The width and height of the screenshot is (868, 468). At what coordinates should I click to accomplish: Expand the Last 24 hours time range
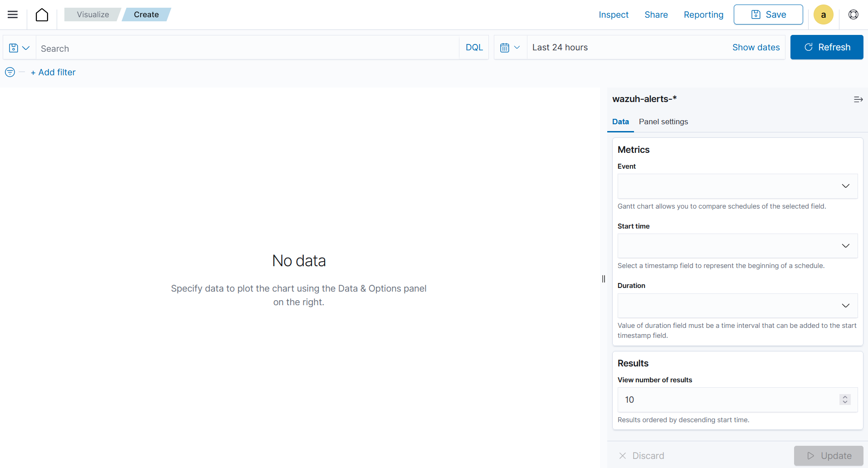point(561,47)
